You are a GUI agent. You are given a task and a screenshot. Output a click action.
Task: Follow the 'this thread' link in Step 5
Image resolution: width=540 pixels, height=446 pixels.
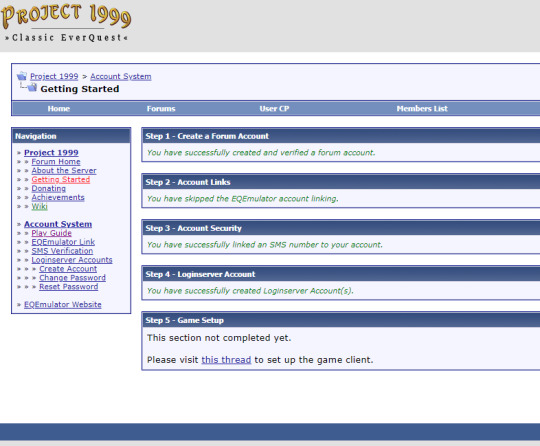point(226,360)
